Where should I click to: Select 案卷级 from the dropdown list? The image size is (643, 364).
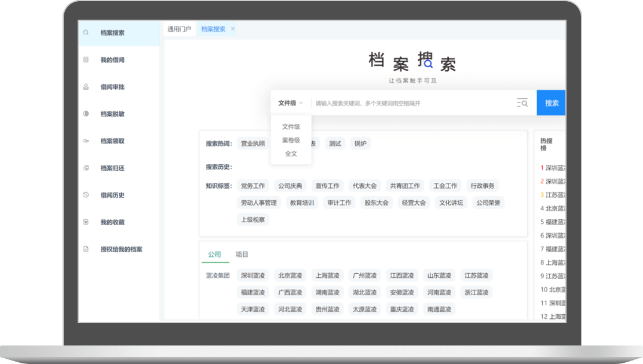coord(291,140)
